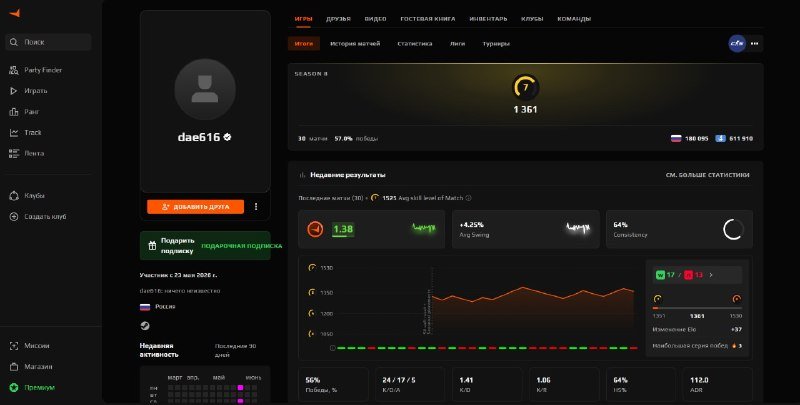Select the Турниры sub-tab
This screenshot has height=405, width=800.
(x=496, y=43)
